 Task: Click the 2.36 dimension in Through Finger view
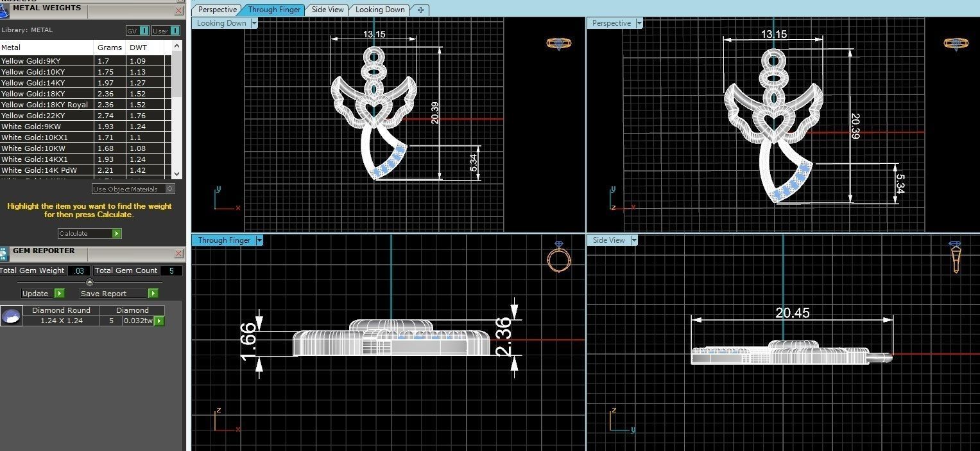[x=504, y=337]
